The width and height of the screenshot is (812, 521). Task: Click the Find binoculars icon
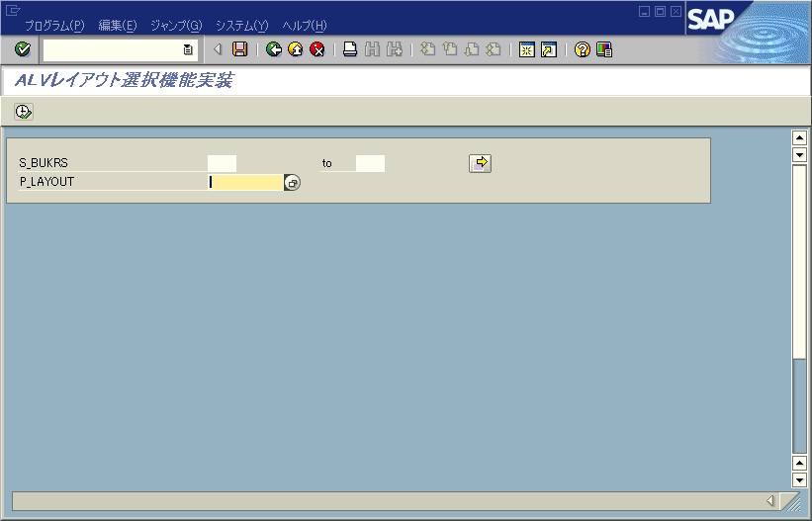point(372,49)
